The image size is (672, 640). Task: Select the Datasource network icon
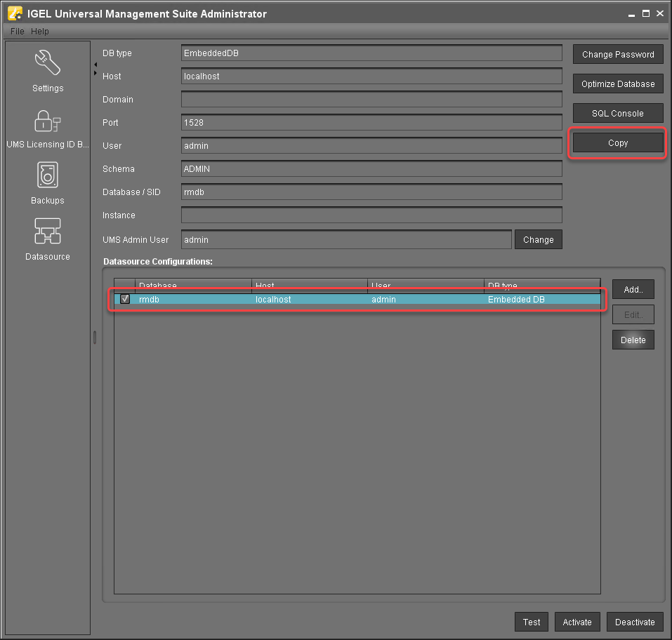47,232
